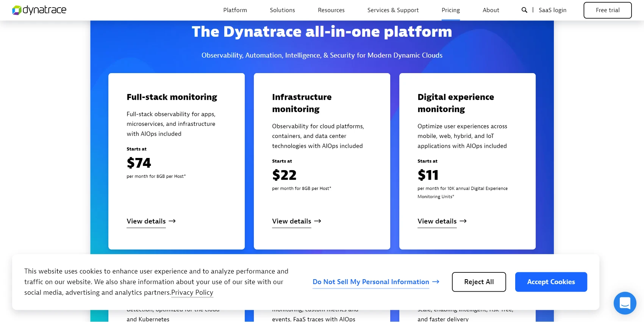Open the Solutions menu

[x=282, y=10]
